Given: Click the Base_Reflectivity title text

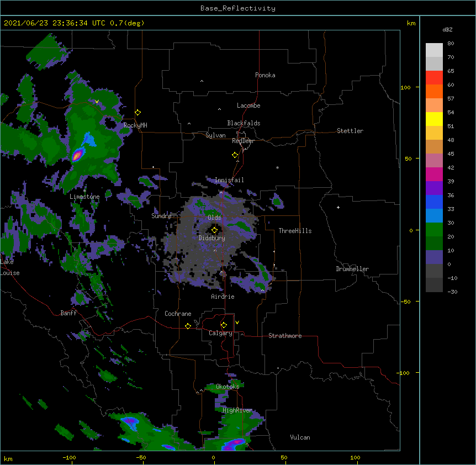Looking at the screenshot, I should point(238,8).
